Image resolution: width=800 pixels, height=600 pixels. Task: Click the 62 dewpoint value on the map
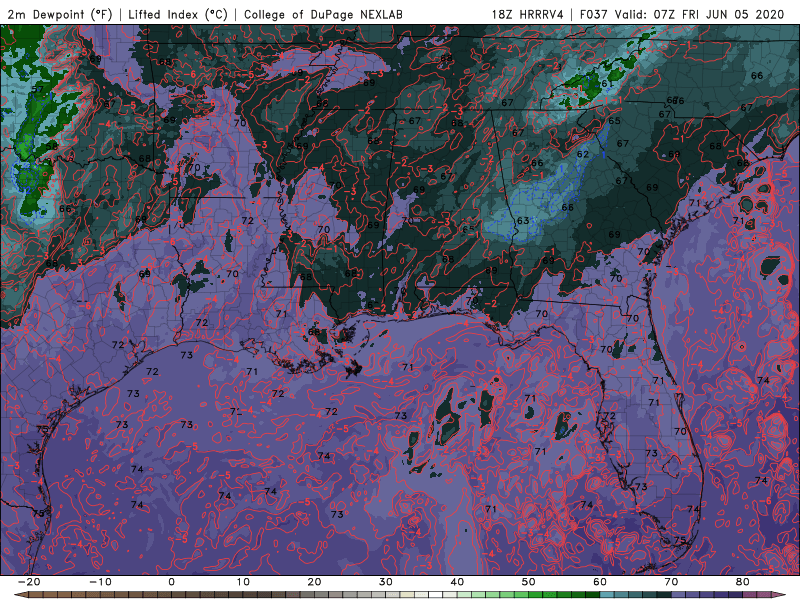(x=583, y=154)
